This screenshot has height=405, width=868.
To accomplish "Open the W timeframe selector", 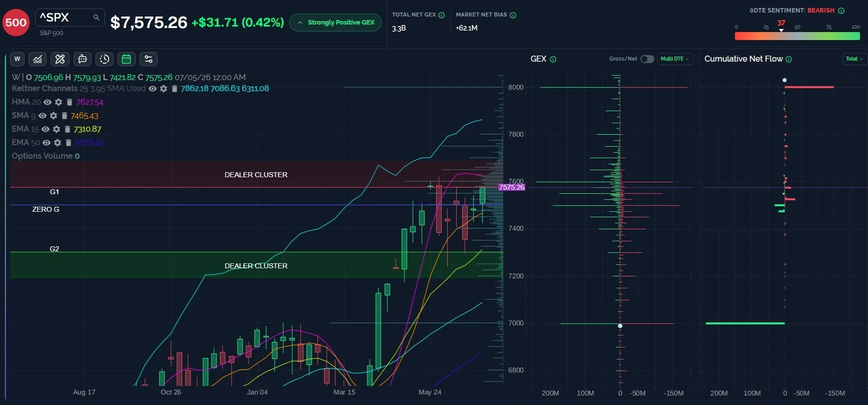I will (18, 59).
